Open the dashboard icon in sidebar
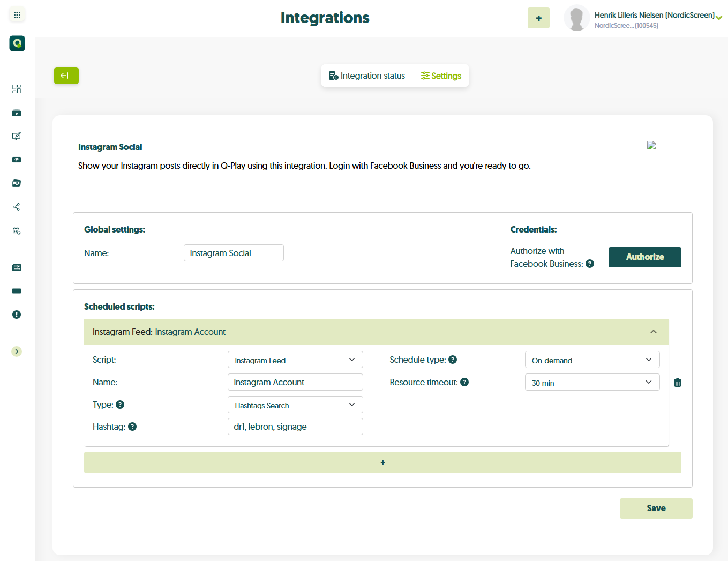The height and width of the screenshot is (561, 728). click(17, 89)
